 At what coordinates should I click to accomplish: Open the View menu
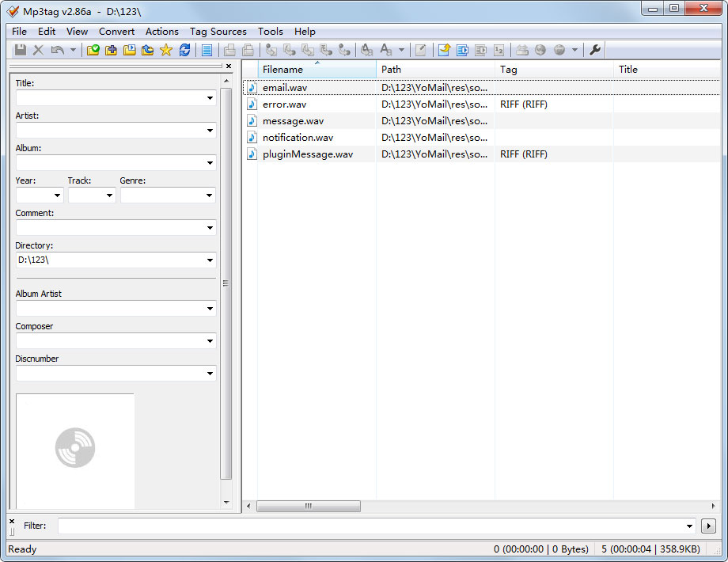77,31
